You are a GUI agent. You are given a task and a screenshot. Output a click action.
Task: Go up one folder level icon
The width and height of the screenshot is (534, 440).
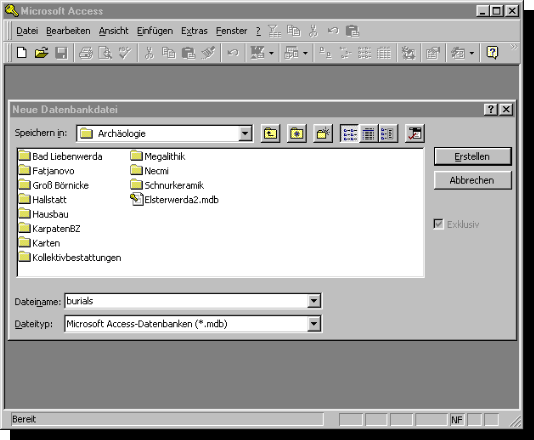(270, 133)
